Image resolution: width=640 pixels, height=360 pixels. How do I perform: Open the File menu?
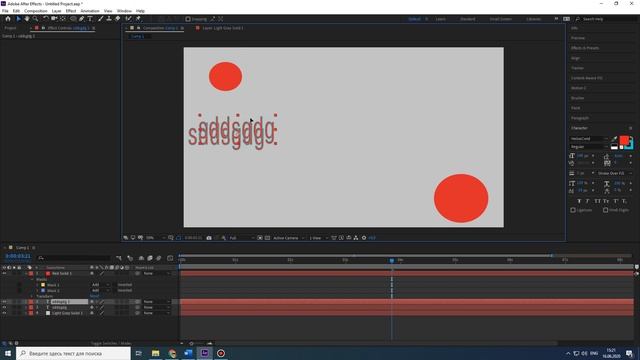click(x=5, y=11)
